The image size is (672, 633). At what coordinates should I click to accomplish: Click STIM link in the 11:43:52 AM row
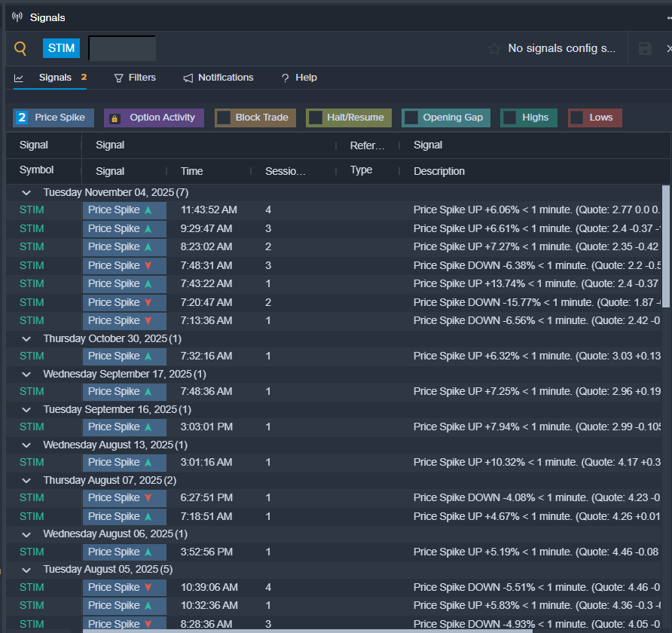pyautogui.click(x=32, y=210)
